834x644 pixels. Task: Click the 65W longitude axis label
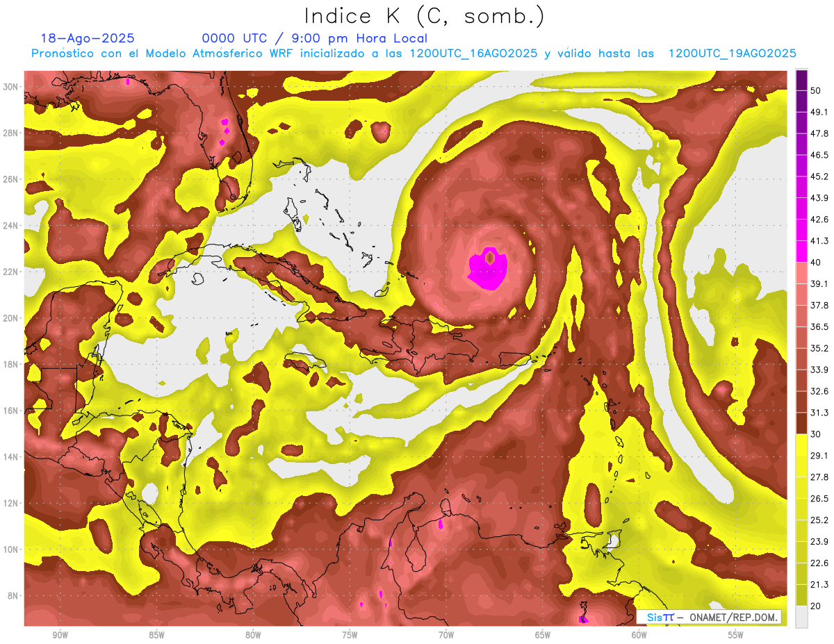(543, 635)
